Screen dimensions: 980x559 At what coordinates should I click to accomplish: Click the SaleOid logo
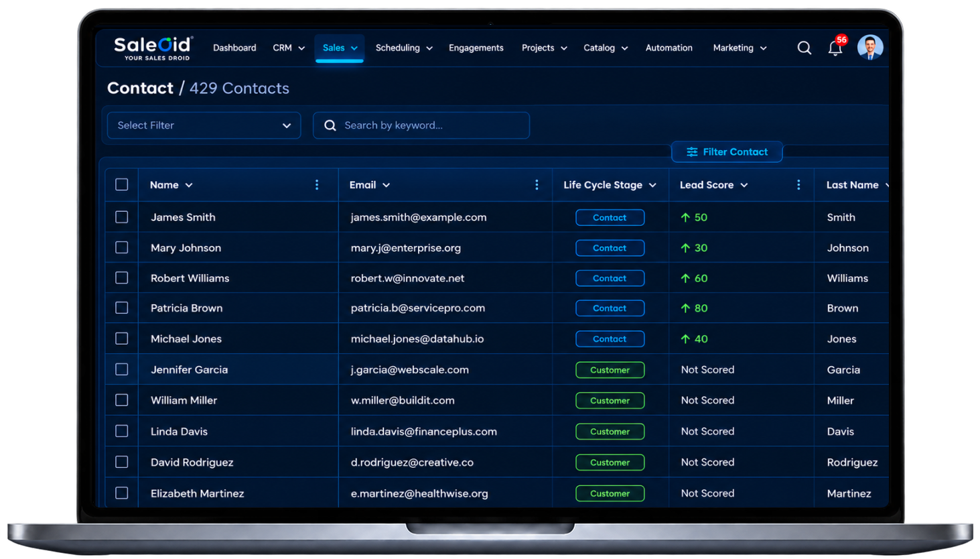(153, 48)
